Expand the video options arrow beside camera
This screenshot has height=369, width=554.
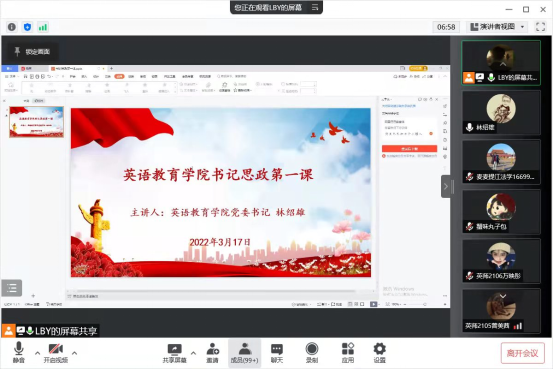(74, 353)
